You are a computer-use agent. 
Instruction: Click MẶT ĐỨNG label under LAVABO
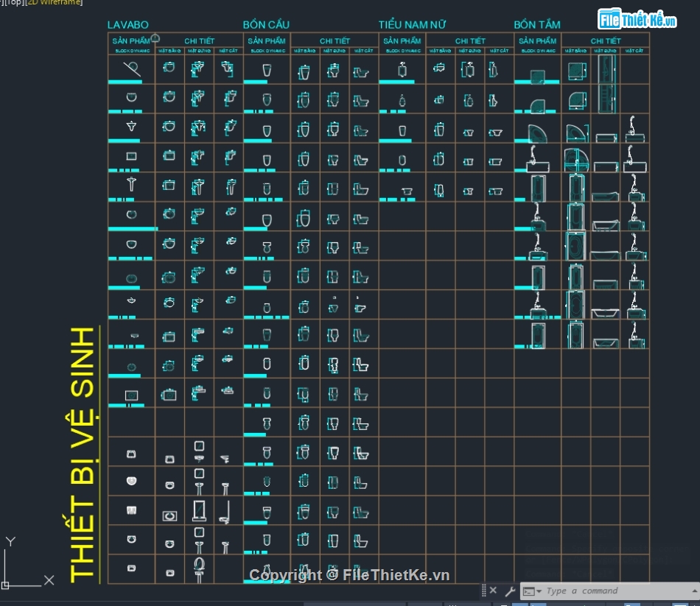point(199,51)
